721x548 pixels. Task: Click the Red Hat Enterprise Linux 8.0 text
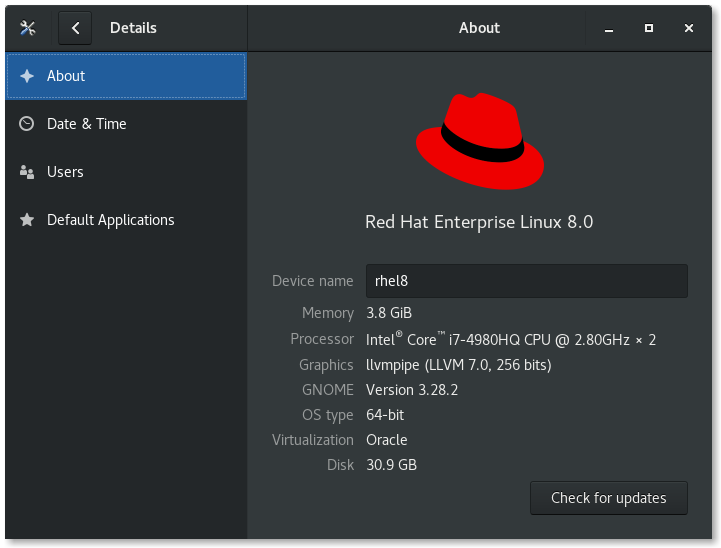pyautogui.click(x=479, y=223)
